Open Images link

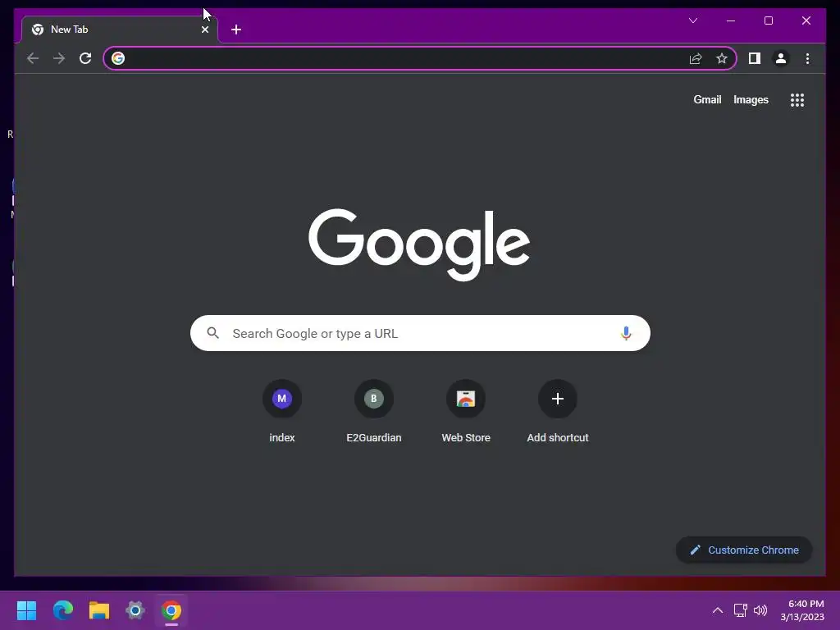pos(751,99)
